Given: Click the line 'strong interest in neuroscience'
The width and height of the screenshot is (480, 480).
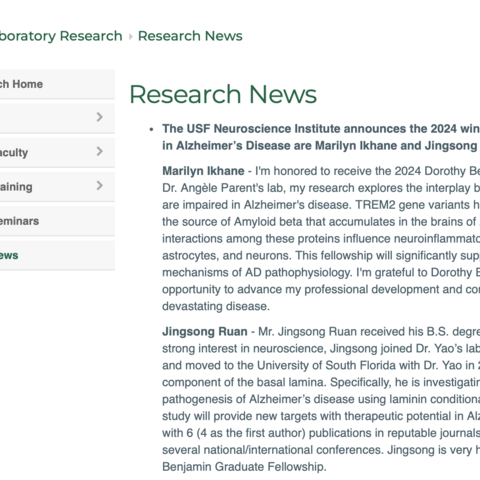Looking at the screenshot, I should coord(321,349).
